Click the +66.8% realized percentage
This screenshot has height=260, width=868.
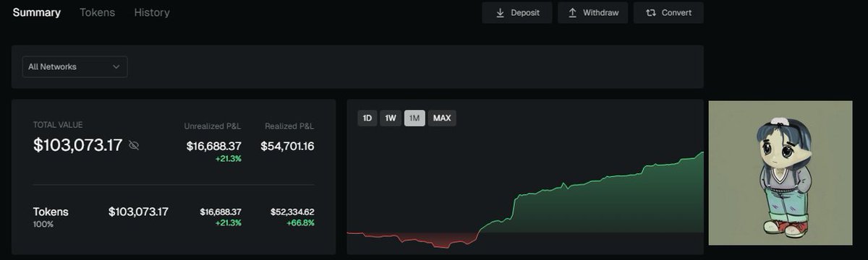299,222
